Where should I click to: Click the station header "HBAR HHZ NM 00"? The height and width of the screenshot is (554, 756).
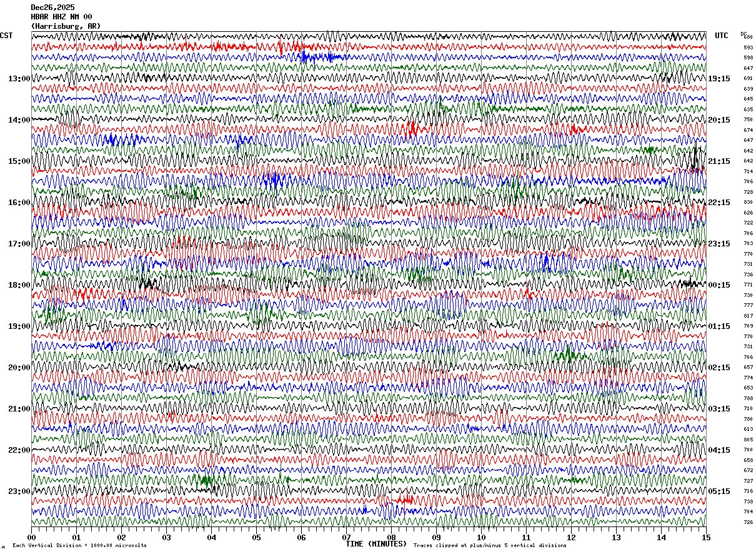pos(61,17)
